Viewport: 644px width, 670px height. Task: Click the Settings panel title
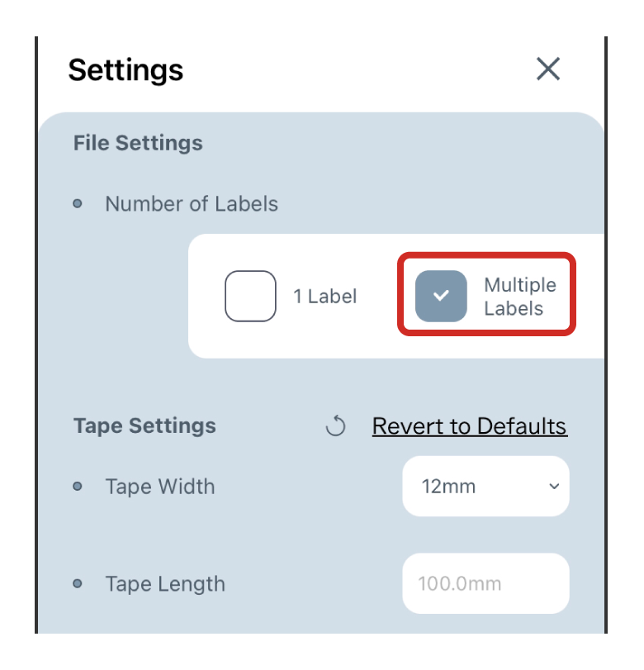[125, 70]
